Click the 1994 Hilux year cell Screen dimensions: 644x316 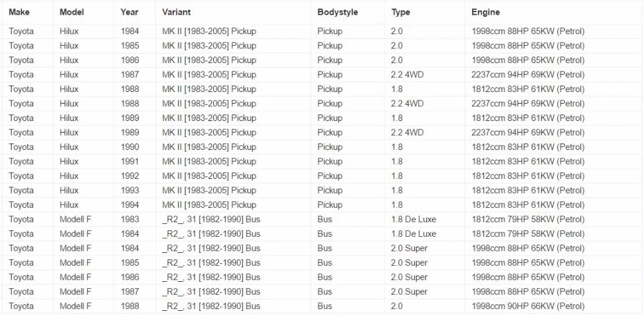130,205
